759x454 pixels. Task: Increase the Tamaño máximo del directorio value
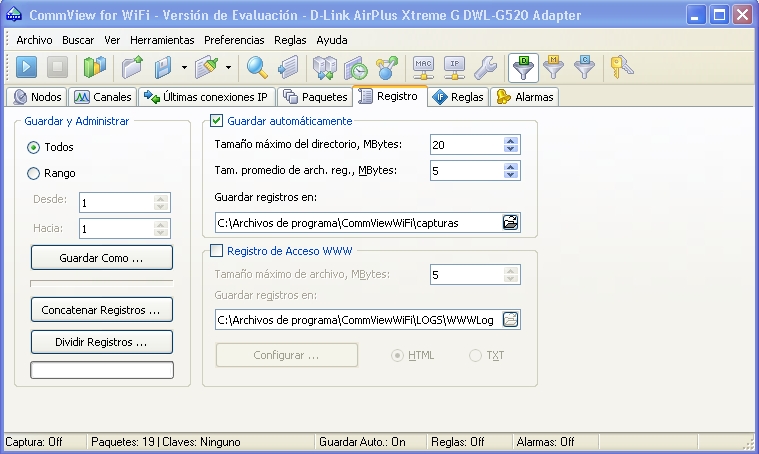(x=511, y=141)
